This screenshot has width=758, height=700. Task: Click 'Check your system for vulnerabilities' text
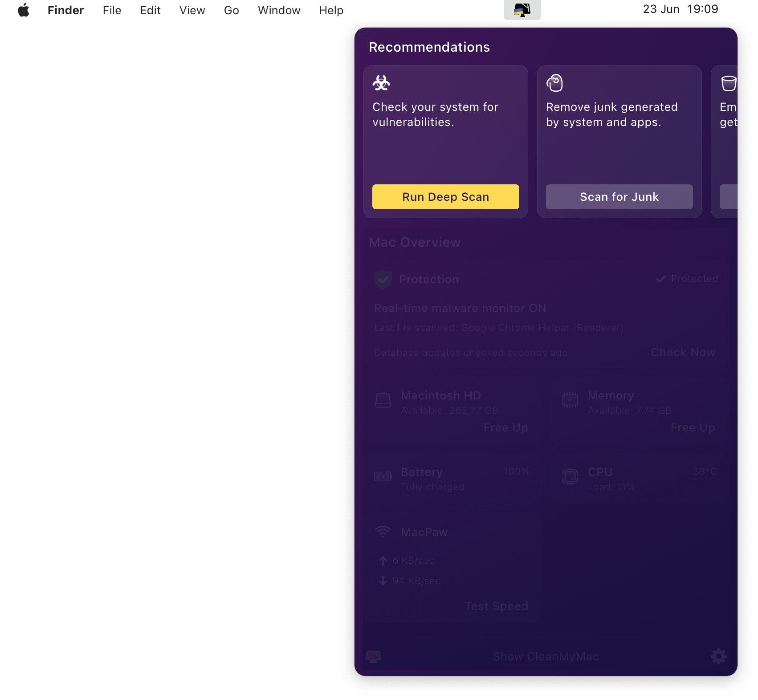pyautogui.click(x=436, y=114)
